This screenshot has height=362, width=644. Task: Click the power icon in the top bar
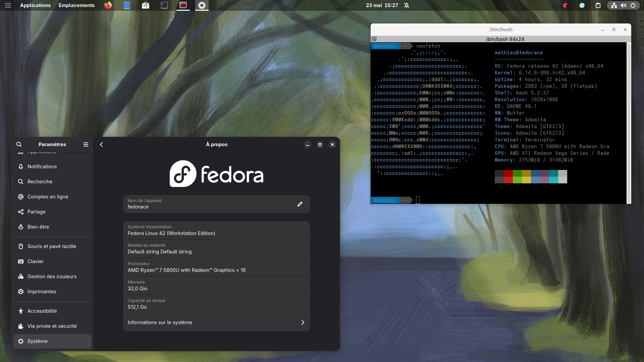point(633,5)
